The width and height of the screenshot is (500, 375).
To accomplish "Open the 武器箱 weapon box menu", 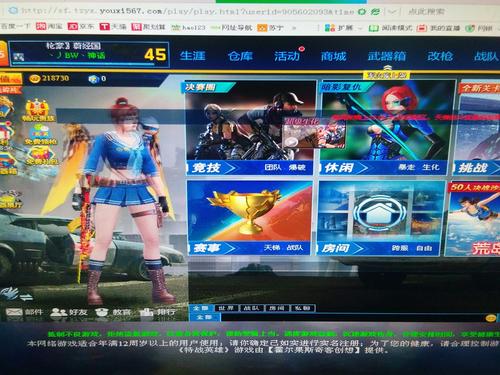I will pyautogui.click(x=387, y=56).
